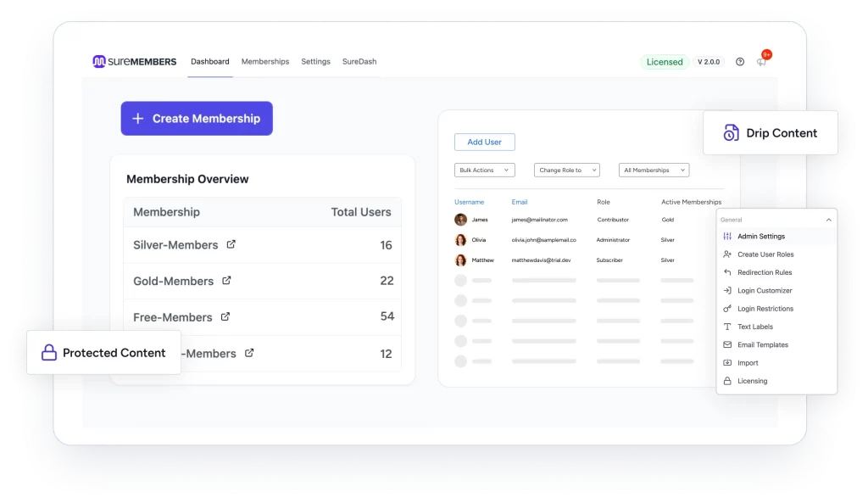This screenshot has height=503, width=868.
Task: Click email matthewdavis@trial.dev
Action: [541, 260]
